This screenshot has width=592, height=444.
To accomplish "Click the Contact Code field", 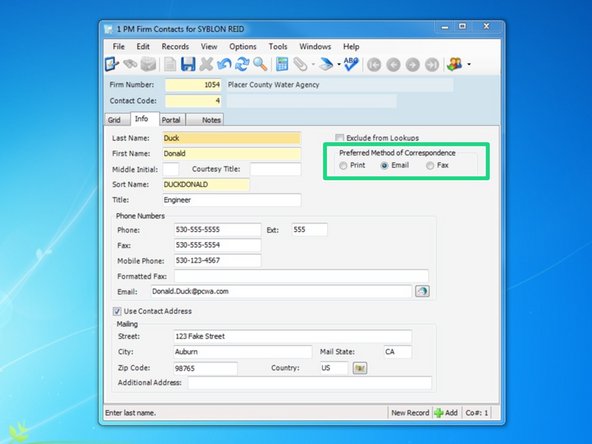I will 193,101.
